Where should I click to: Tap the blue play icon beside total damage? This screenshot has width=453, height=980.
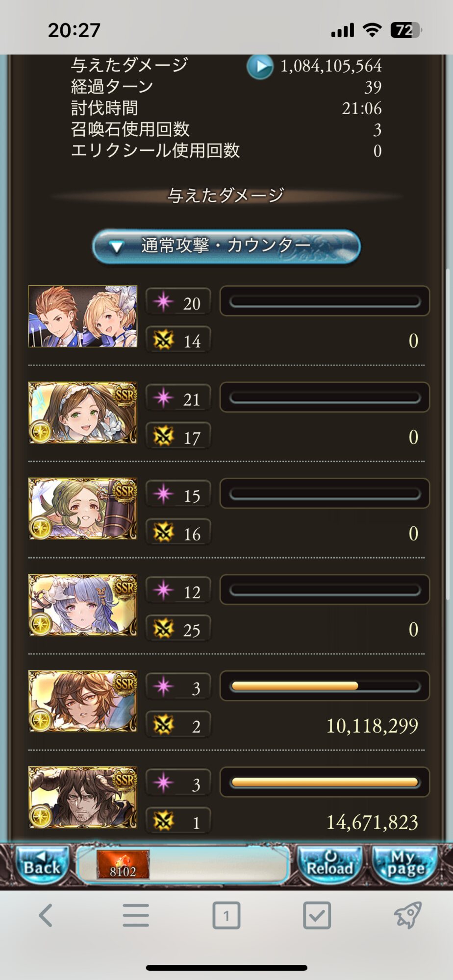[x=260, y=66]
